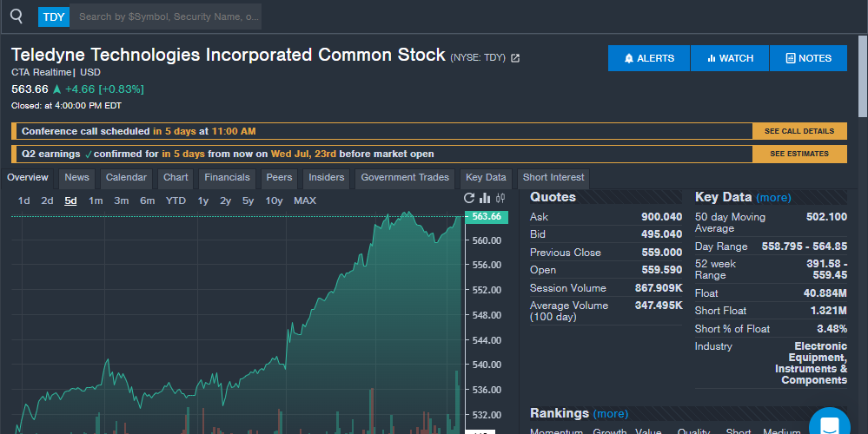Set chart range to 5y

[x=248, y=201]
